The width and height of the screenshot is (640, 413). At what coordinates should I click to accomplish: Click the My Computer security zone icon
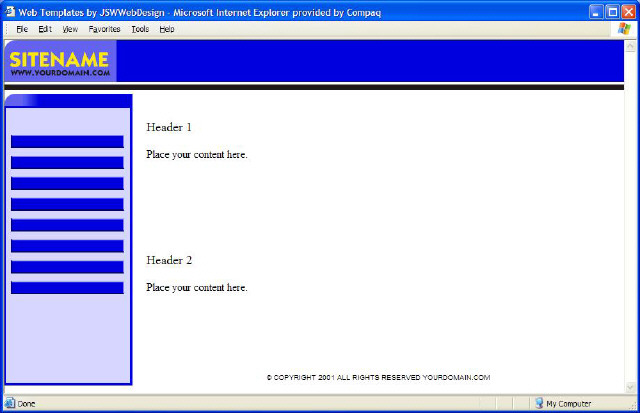[x=539, y=403]
